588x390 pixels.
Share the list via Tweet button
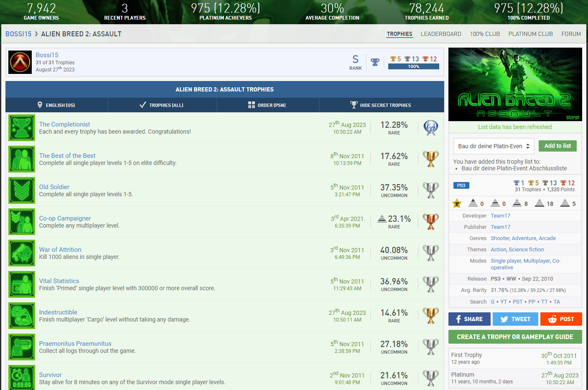[x=515, y=319]
